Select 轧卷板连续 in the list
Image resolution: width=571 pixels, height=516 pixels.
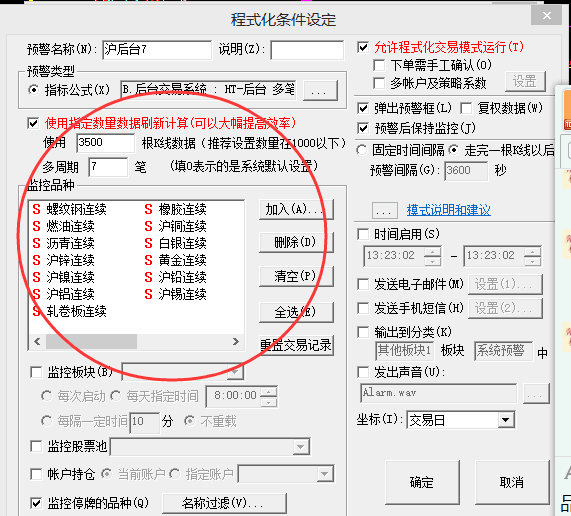70,311
